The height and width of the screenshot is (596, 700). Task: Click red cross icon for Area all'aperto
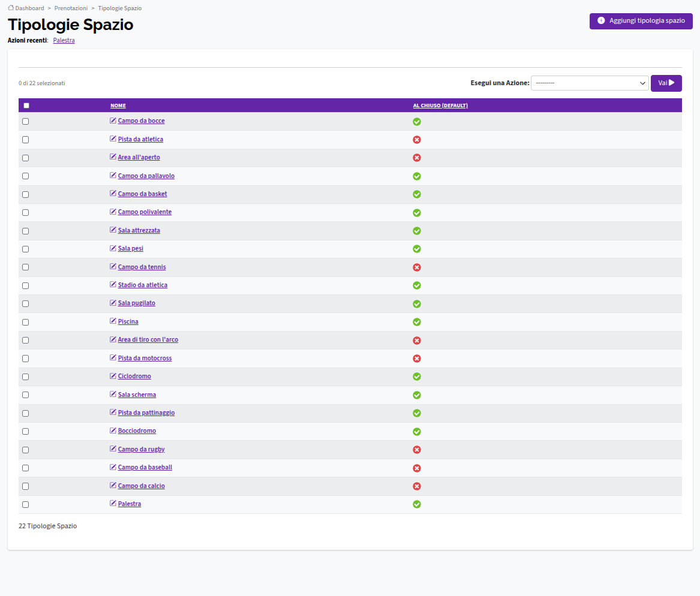click(416, 158)
